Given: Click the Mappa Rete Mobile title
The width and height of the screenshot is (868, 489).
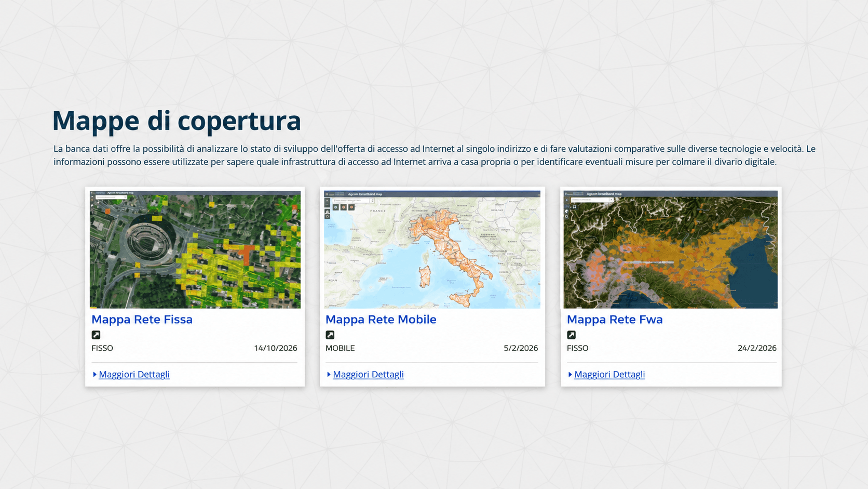Looking at the screenshot, I should click(x=381, y=319).
